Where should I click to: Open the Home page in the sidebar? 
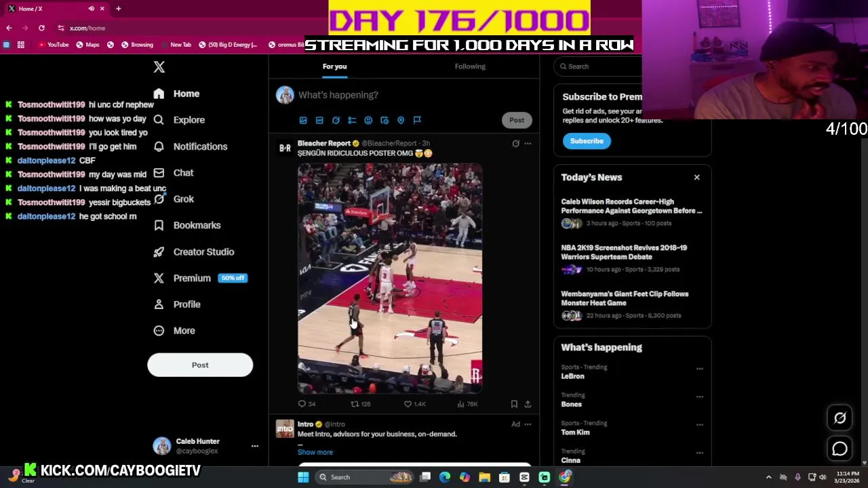click(x=176, y=94)
